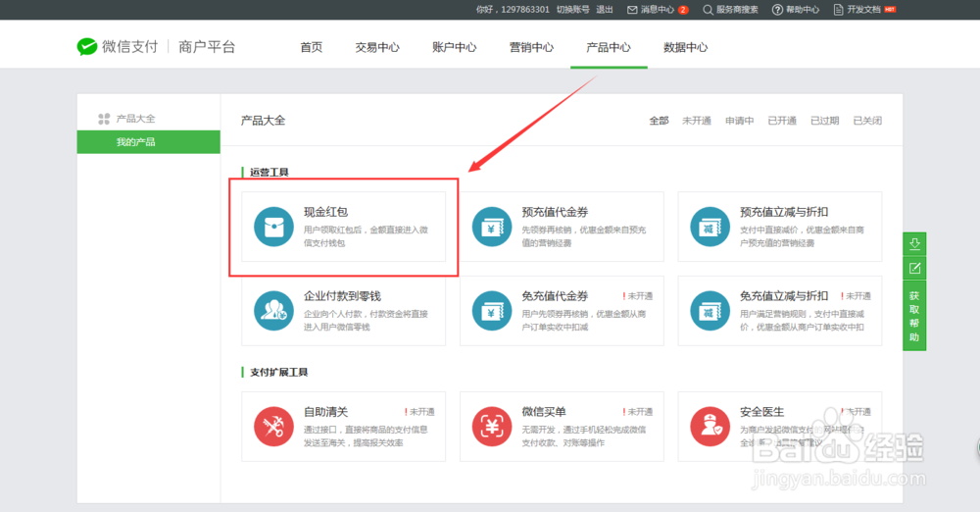Image resolution: width=980 pixels, height=512 pixels.
Task: Open the 数据中心 tab
Action: pos(686,47)
